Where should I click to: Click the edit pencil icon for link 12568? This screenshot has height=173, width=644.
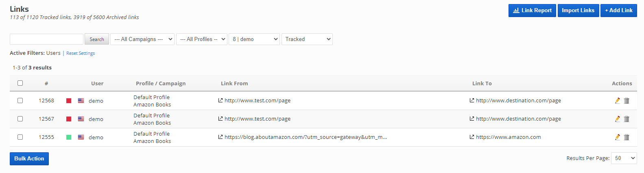coord(618,101)
